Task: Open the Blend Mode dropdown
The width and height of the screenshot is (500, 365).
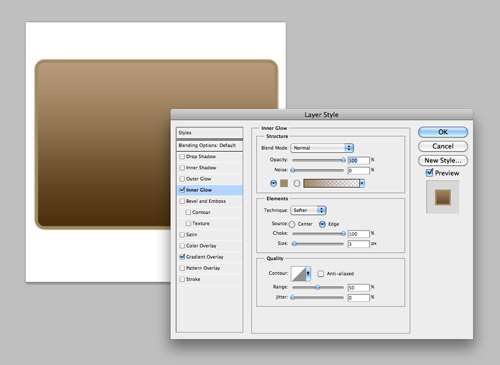Action: coord(322,148)
